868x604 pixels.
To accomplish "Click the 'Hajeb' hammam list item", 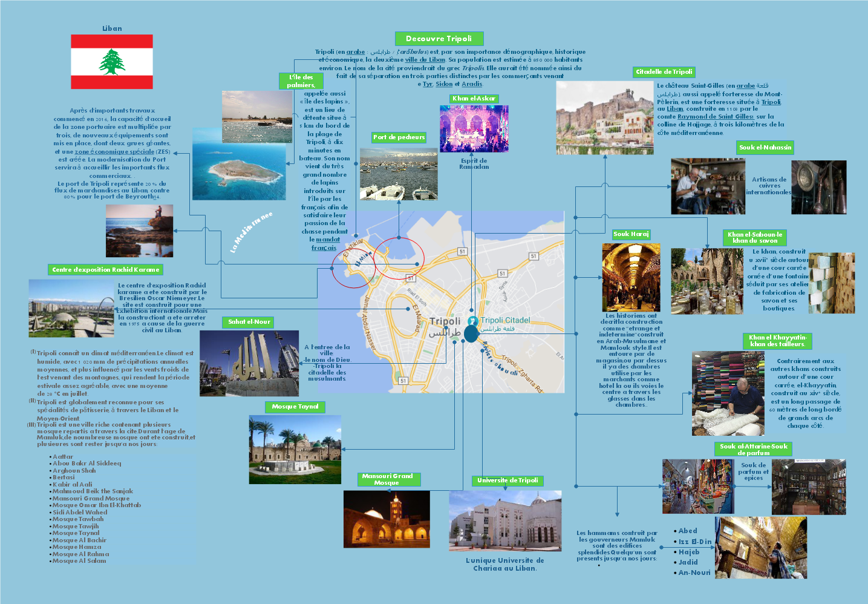I will [x=689, y=552].
